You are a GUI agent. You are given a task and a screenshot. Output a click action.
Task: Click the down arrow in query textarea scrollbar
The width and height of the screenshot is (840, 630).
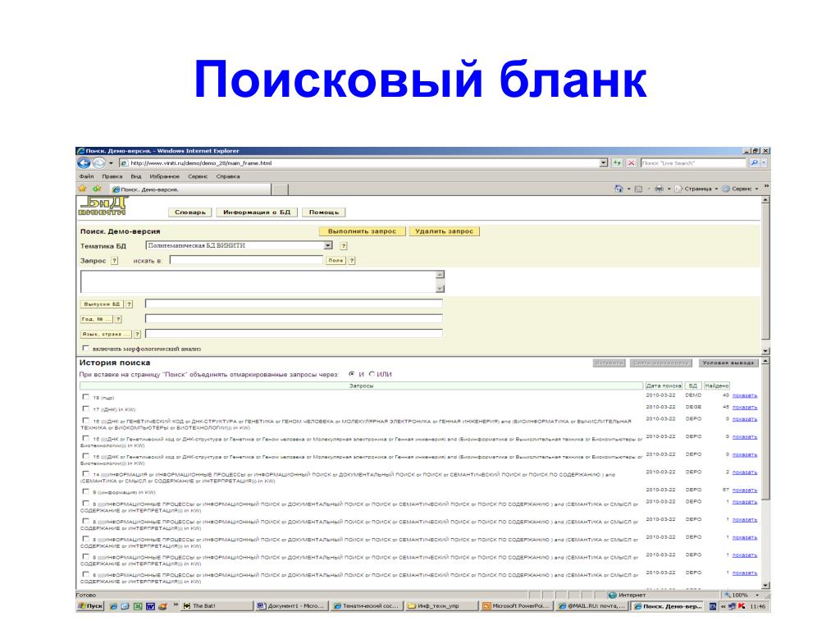(x=440, y=289)
